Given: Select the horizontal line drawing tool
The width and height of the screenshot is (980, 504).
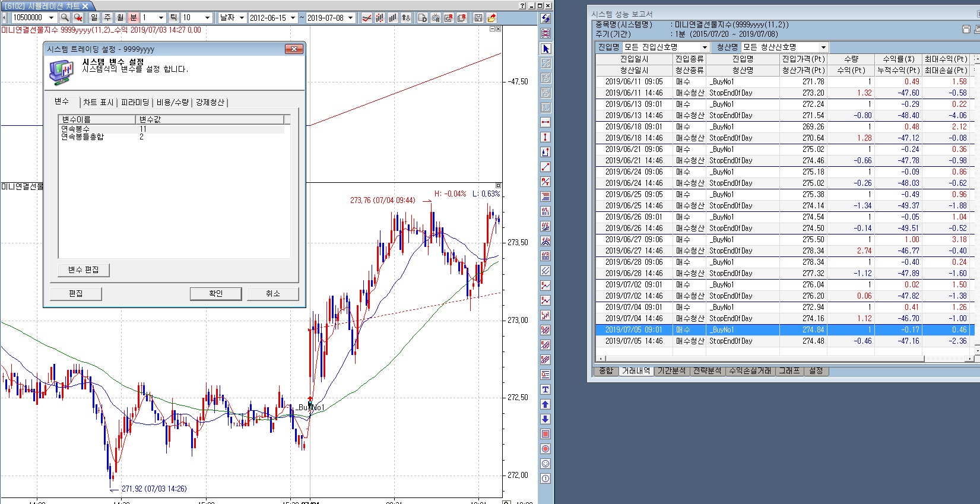Looking at the screenshot, I should [545, 122].
